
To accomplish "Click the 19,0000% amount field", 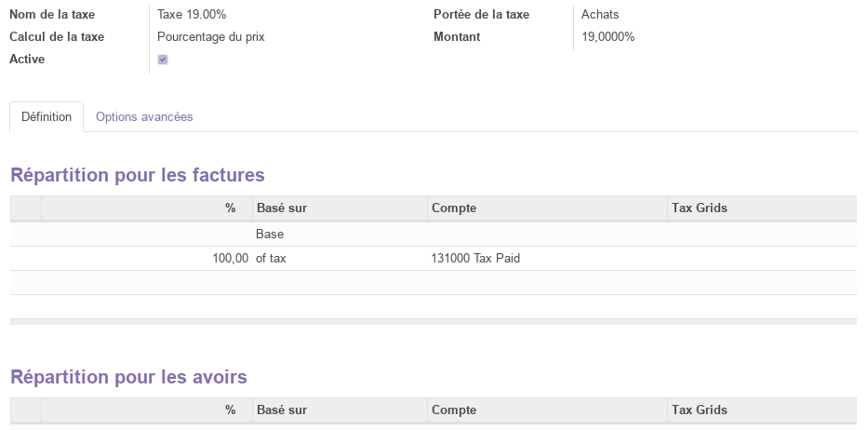I will (608, 37).
